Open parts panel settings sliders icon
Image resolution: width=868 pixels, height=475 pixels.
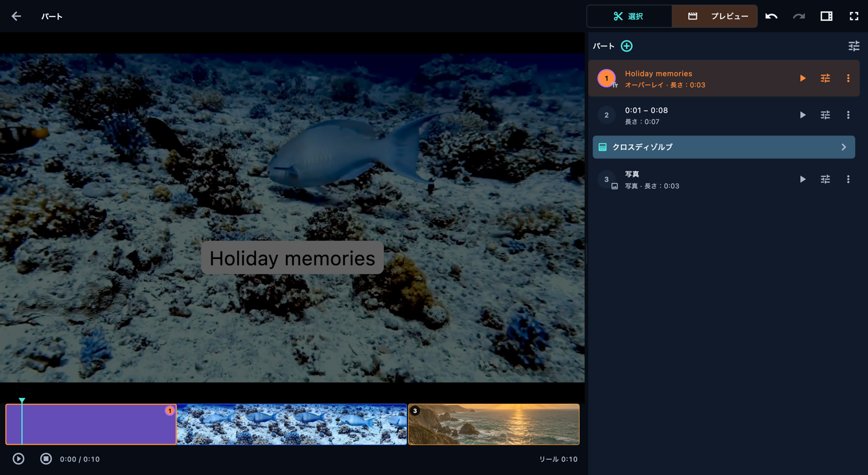[x=854, y=46]
